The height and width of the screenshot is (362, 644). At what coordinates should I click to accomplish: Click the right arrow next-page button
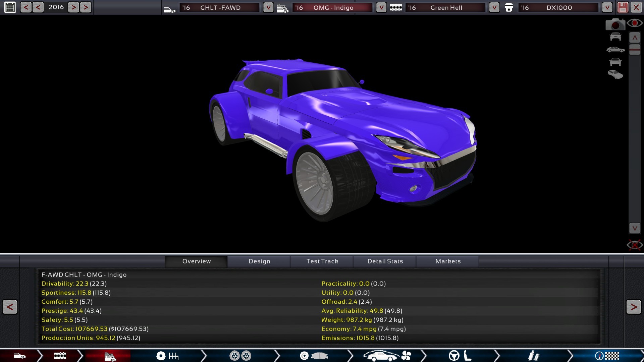tap(633, 307)
